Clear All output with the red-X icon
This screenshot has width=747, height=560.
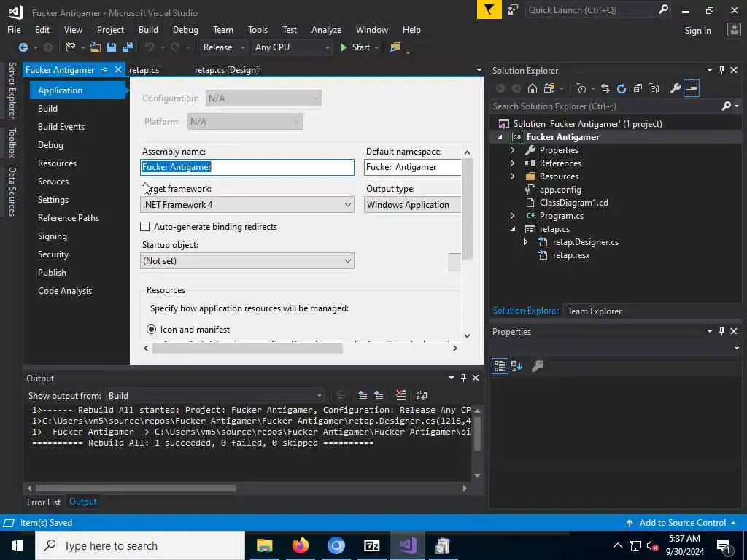pyautogui.click(x=400, y=395)
